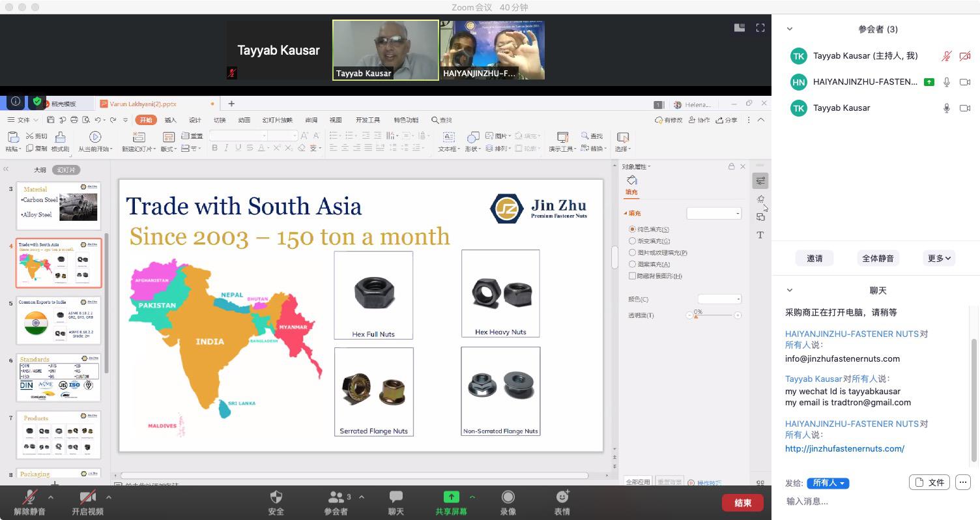980x520 pixels.
Task: Click the green encryption shield icon
Action: 38,102
